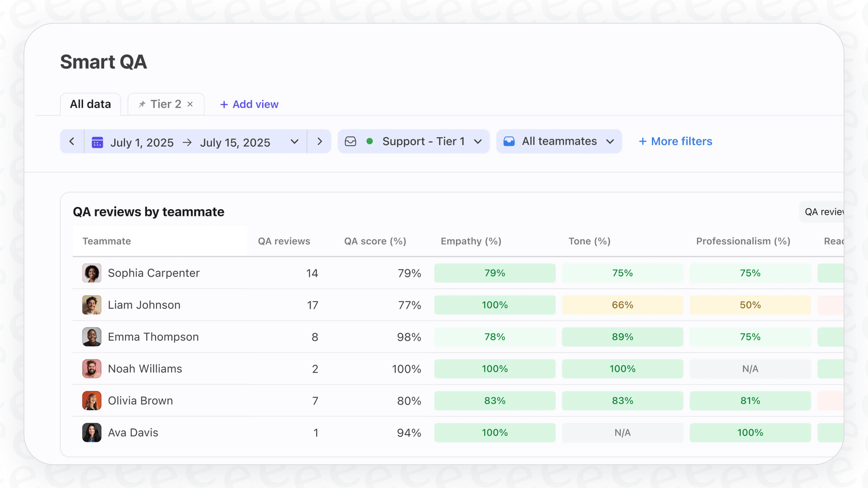Image resolution: width=868 pixels, height=488 pixels.
Task: Select Emma Thompson's name in the table
Action: [x=153, y=337]
